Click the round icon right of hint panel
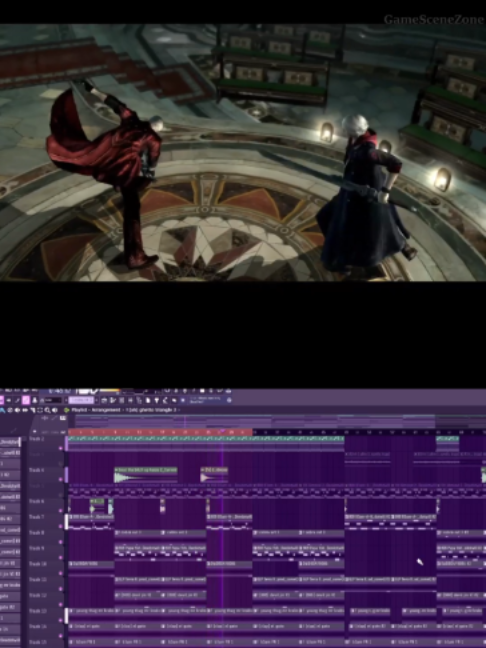 (x=229, y=400)
